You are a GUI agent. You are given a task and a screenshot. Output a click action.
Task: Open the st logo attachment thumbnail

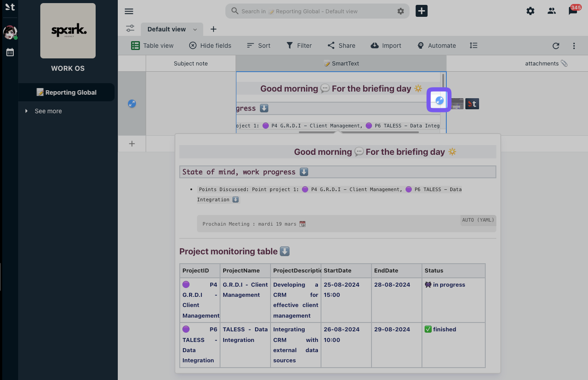click(472, 104)
